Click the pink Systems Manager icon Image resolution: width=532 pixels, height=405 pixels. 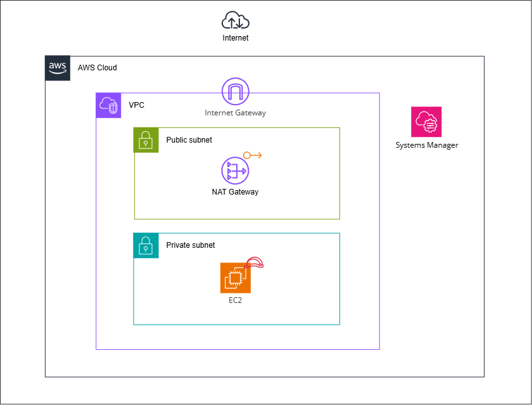tap(426, 122)
